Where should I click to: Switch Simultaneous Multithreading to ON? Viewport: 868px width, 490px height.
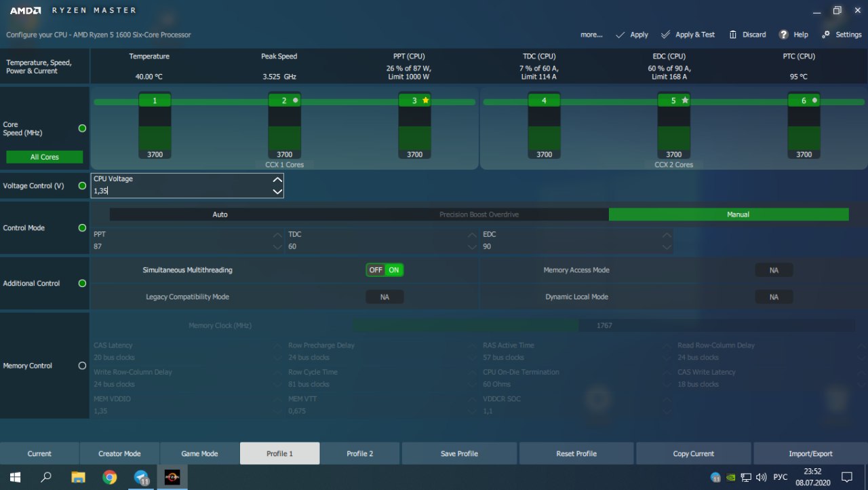[x=394, y=270]
